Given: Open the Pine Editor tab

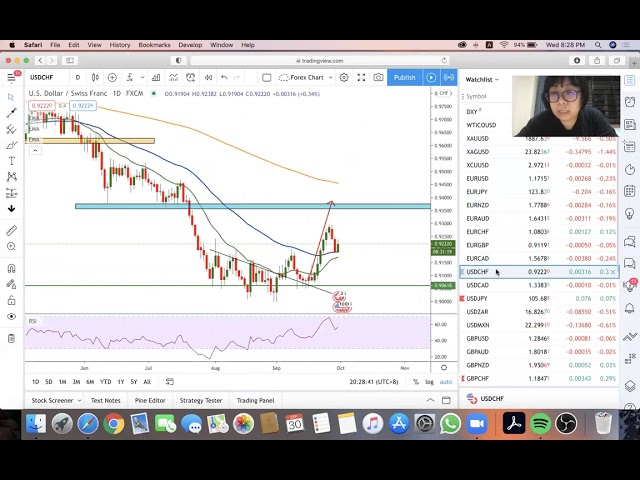Looking at the screenshot, I should tap(150, 400).
